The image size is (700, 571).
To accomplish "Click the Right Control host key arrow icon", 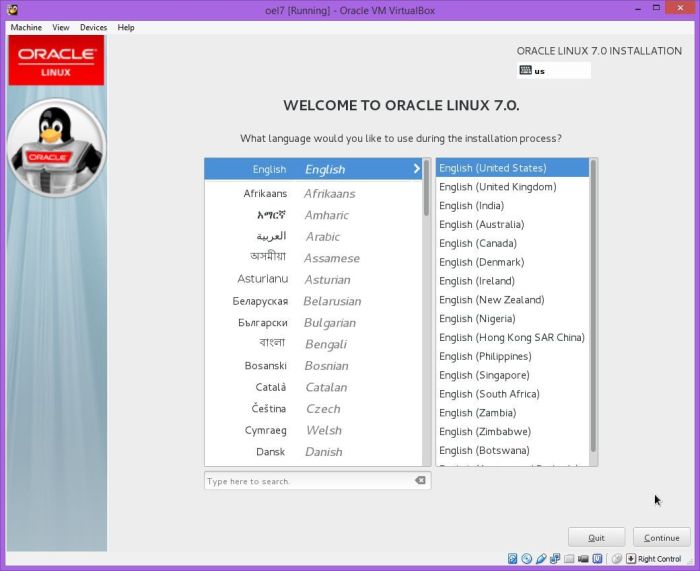I will 631,559.
